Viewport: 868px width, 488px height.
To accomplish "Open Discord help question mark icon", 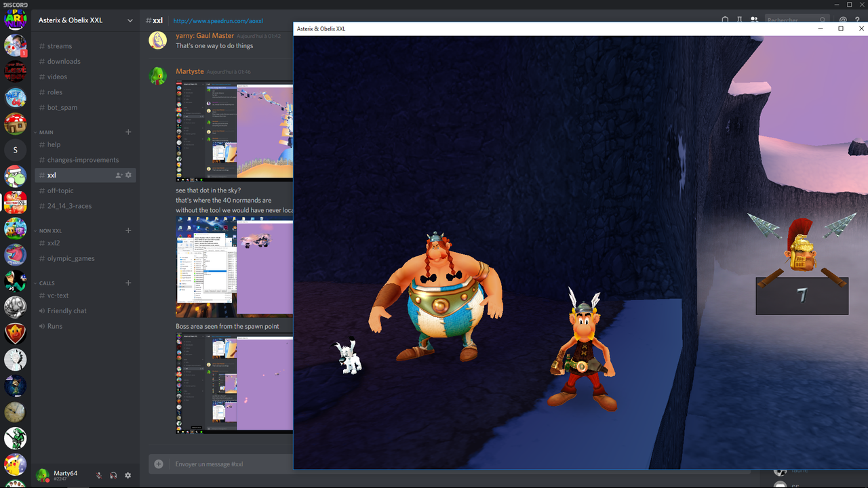I will point(859,20).
